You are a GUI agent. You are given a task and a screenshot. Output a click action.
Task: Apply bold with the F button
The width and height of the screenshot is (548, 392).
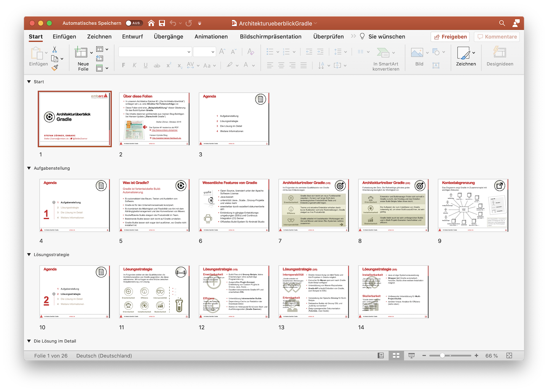coord(123,65)
